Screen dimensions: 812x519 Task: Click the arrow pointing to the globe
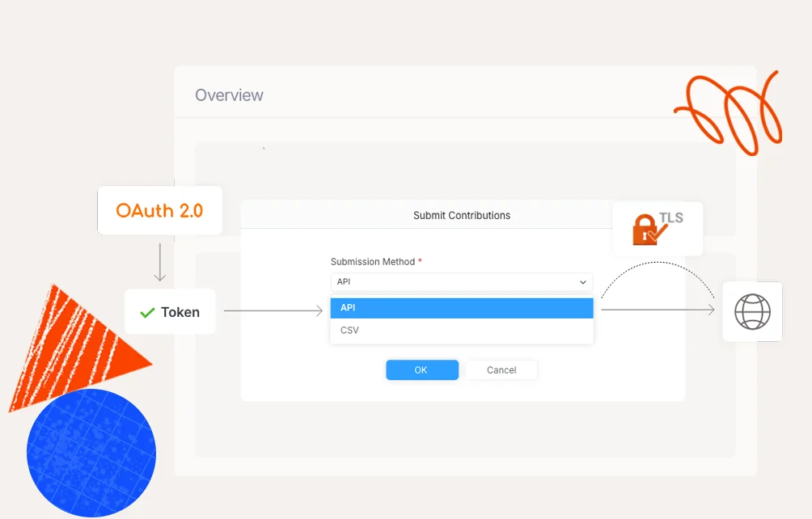point(658,310)
